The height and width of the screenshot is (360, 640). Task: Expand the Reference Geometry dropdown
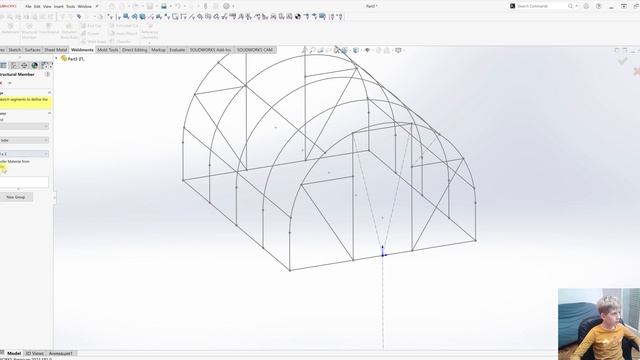149,42
